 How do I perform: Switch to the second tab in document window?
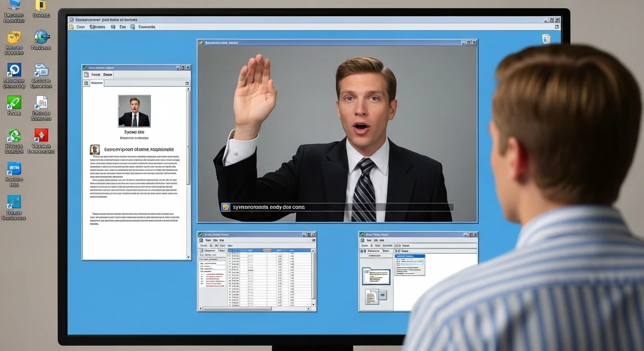[x=107, y=74]
